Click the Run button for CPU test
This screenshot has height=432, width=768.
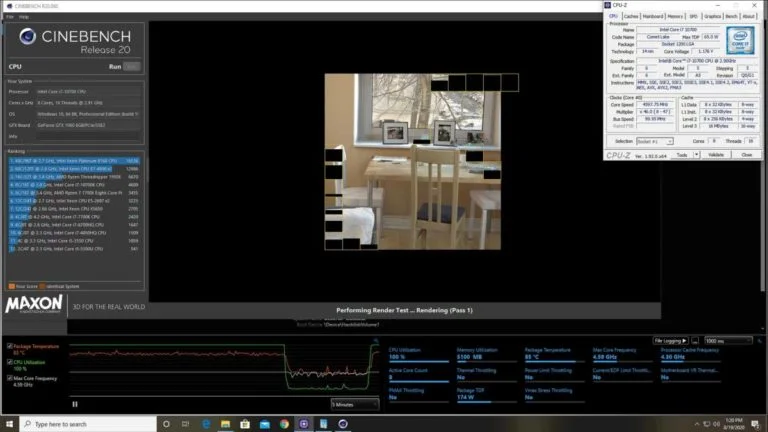[x=131, y=67]
